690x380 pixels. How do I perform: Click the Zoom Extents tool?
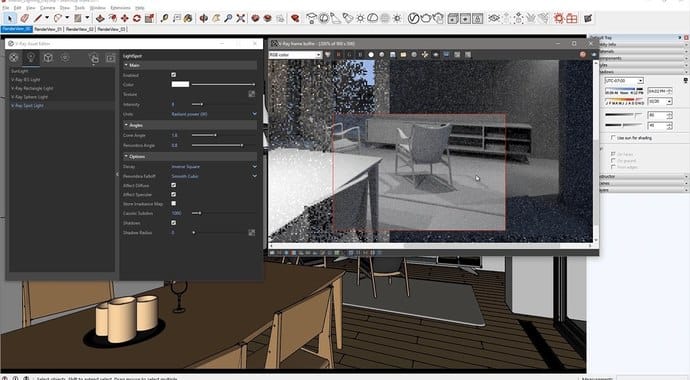point(241,18)
